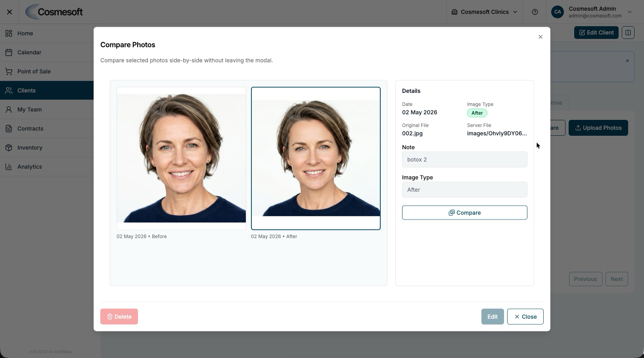The width and height of the screenshot is (644, 358).
Task: Click the CA user avatar
Action: 558,12
